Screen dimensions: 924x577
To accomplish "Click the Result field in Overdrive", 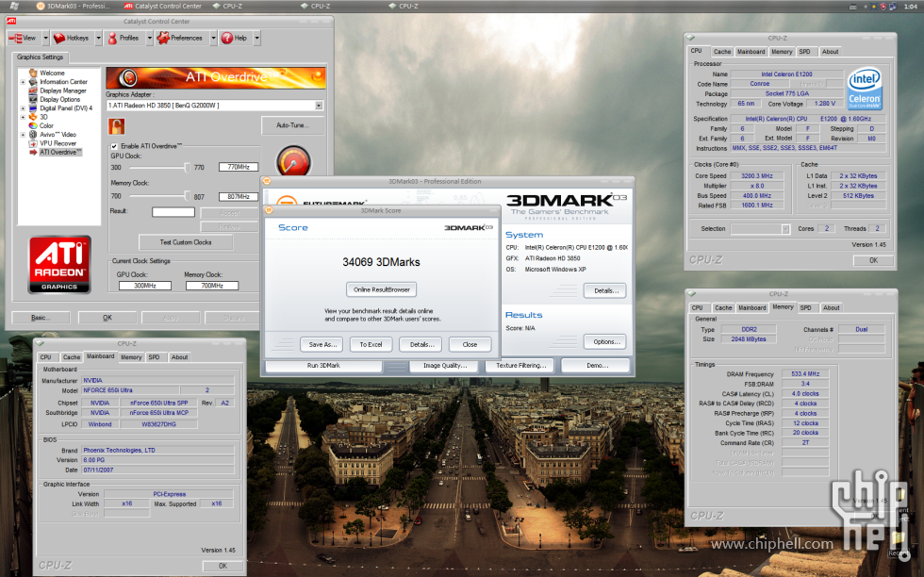I will pos(173,211).
